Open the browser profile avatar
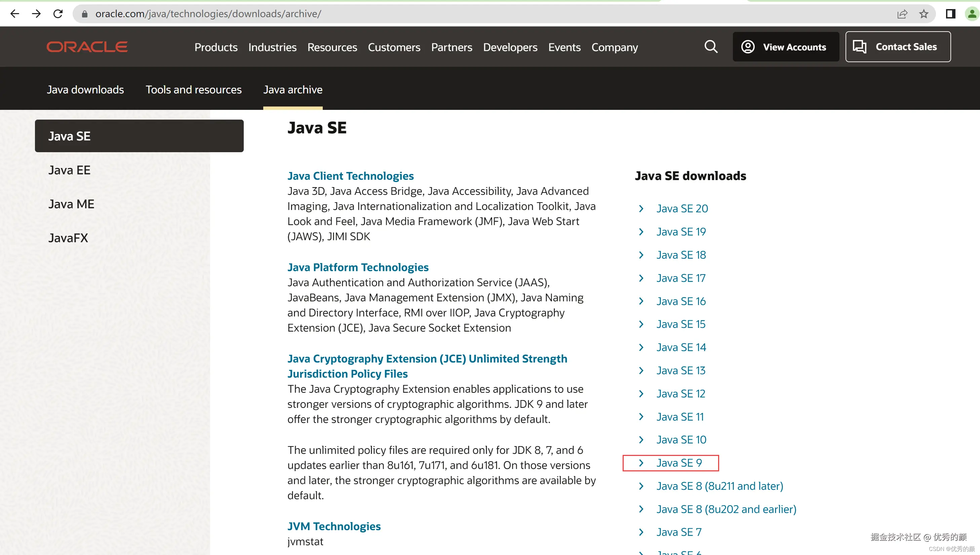 [x=972, y=14]
